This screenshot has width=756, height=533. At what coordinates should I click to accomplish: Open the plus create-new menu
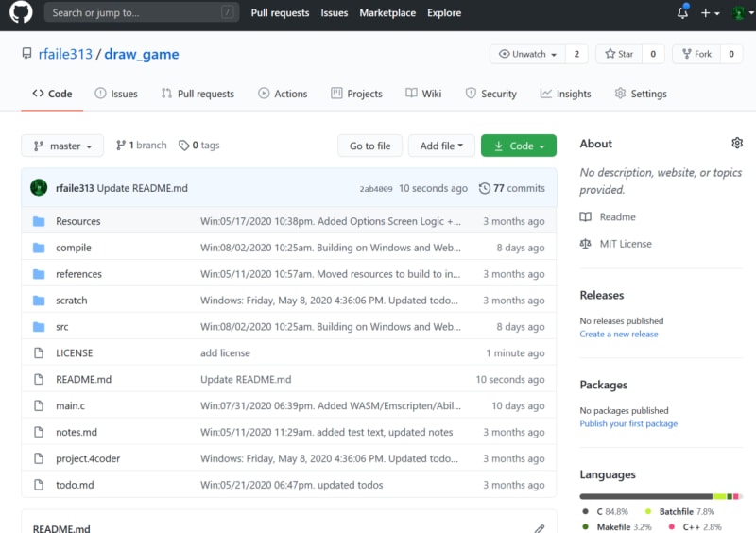click(709, 13)
